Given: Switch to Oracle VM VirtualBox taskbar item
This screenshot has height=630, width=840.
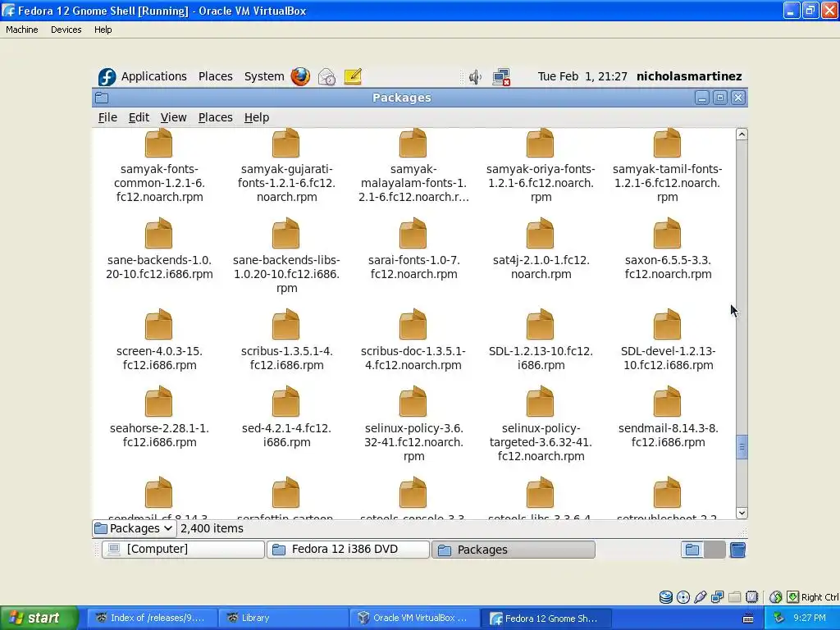Looking at the screenshot, I should 414,618.
